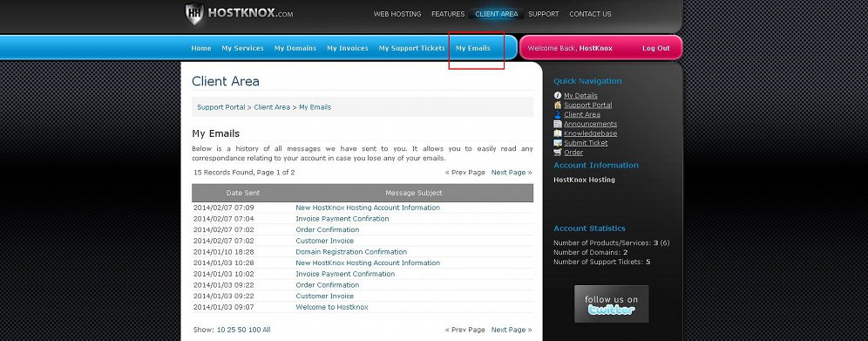Open Knowledgebase link in Quick Navigation

click(590, 133)
